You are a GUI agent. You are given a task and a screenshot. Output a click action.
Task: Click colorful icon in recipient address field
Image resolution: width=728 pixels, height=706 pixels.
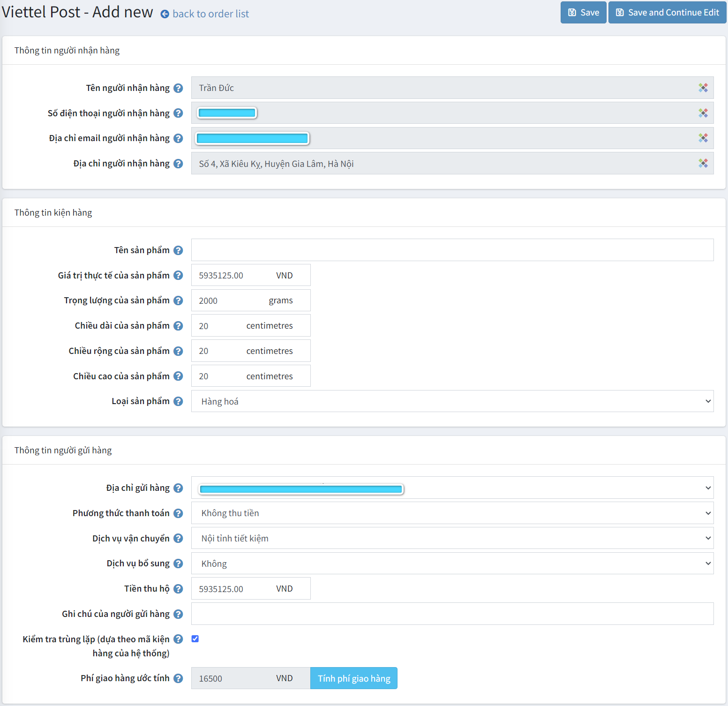tap(703, 163)
